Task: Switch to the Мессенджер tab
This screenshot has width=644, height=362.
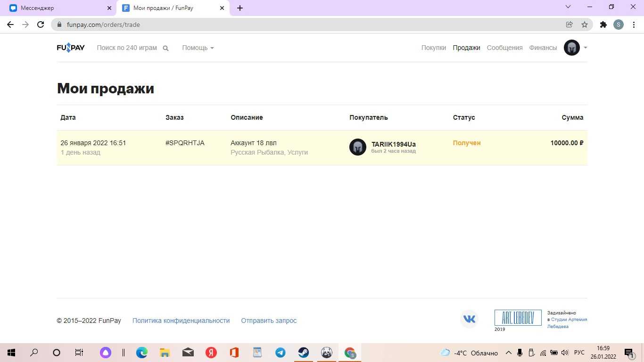Action: point(57,8)
